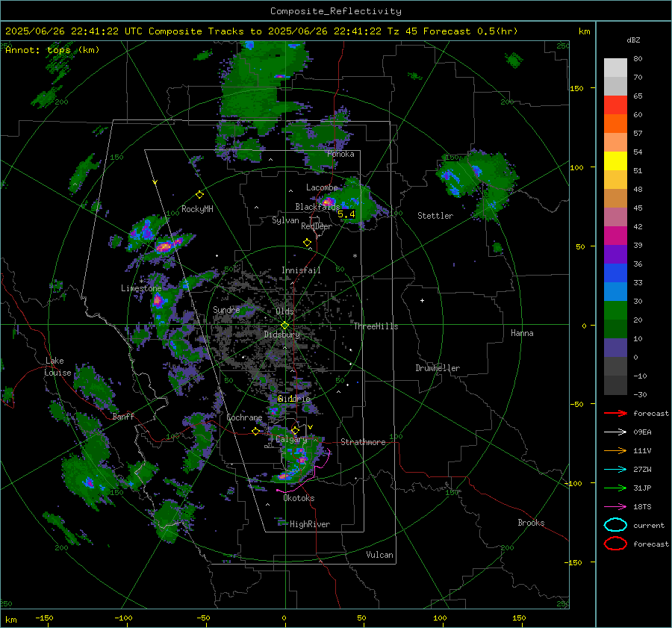Click the Banff town label
Viewport: 672px width, 628px height.
coord(123,417)
